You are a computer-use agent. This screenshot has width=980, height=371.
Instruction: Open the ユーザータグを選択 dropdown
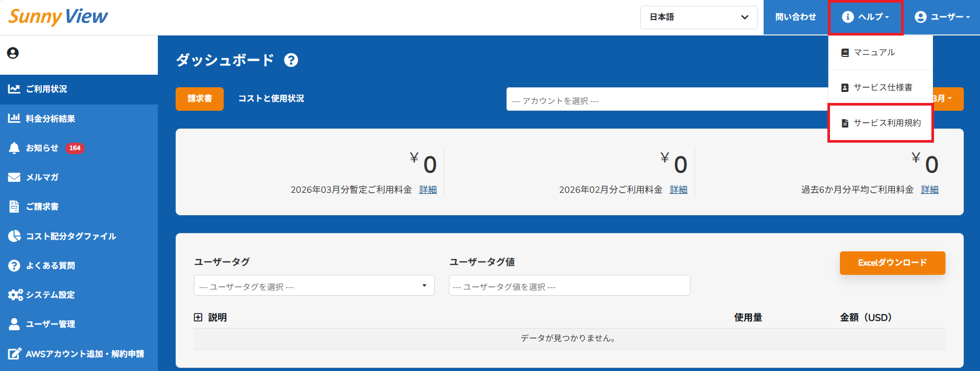coord(314,286)
